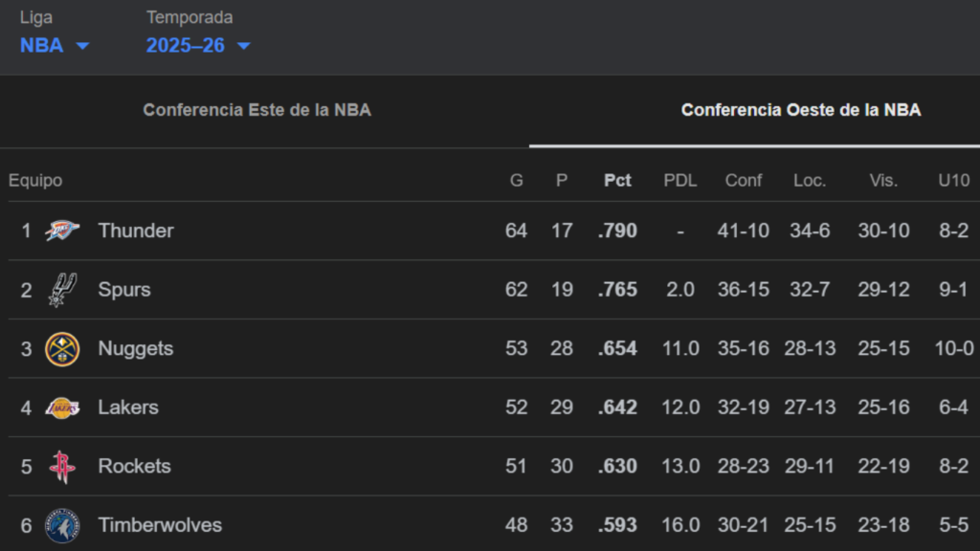Open the Timberwolves team page
Image resolution: width=980 pixels, height=551 pixels.
(159, 525)
